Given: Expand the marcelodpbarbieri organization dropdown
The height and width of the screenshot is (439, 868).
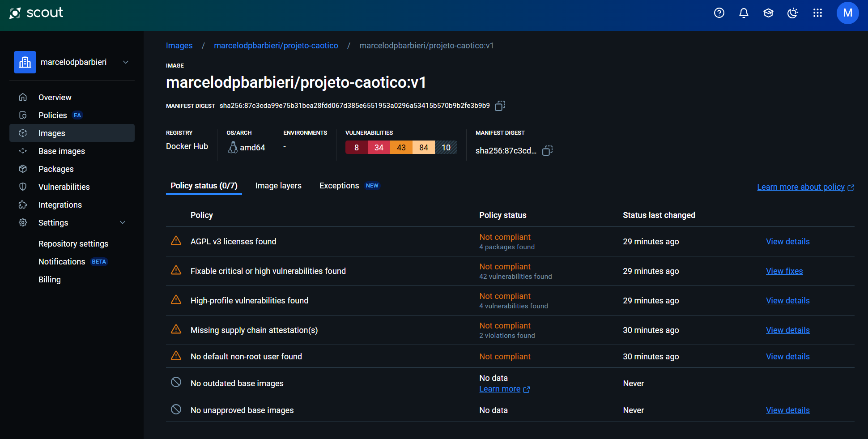Looking at the screenshot, I should (126, 62).
